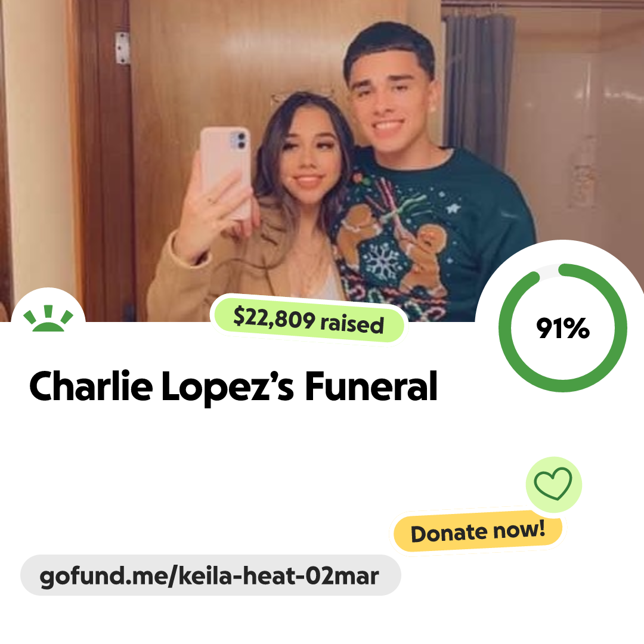Click the Donate now! button
644x644 pixels.
coord(478,531)
